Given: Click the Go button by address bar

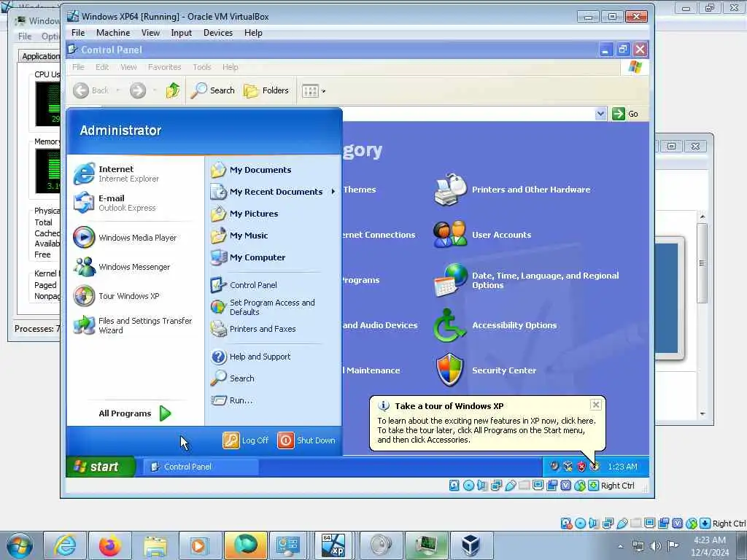Looking at the screenshot, I should (x=625, y=114).
